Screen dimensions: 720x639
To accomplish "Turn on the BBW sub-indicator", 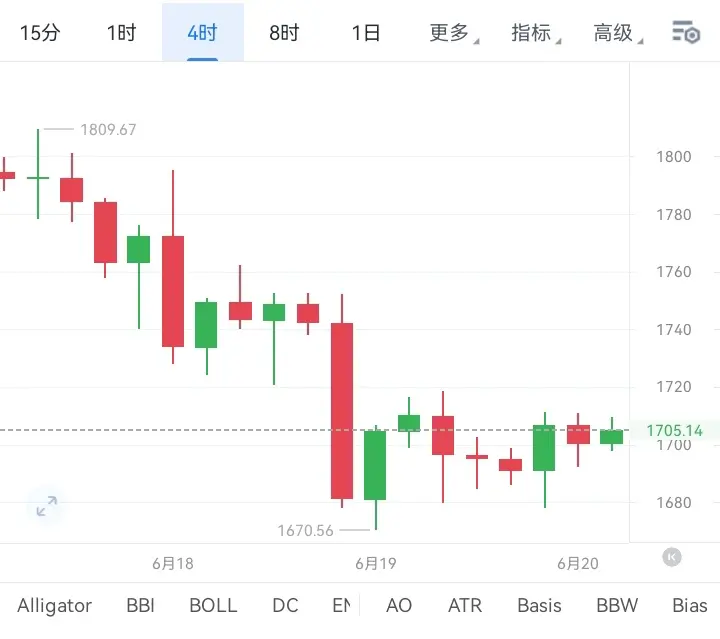I will pos(617,605).
